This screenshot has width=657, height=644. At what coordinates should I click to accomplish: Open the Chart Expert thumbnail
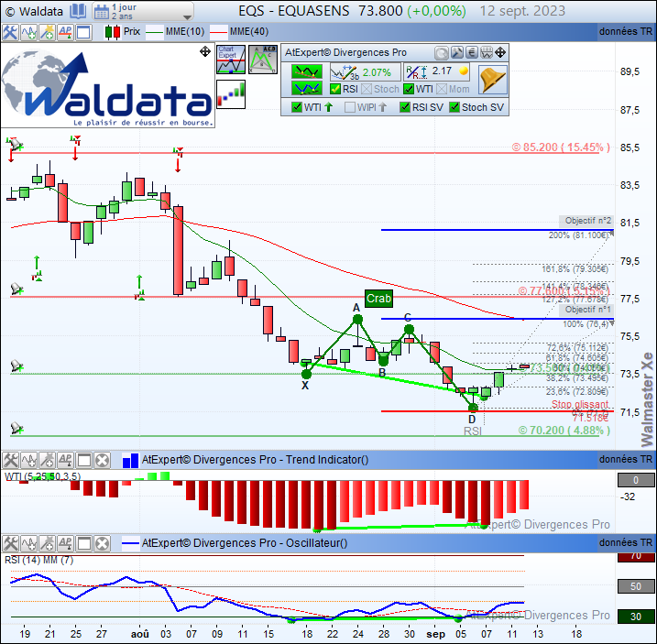[231, 60]
